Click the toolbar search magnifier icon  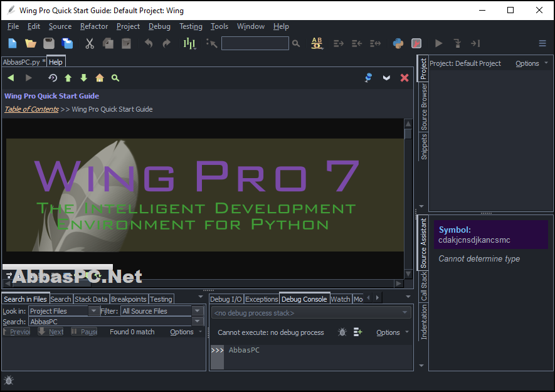click(296, 43)
